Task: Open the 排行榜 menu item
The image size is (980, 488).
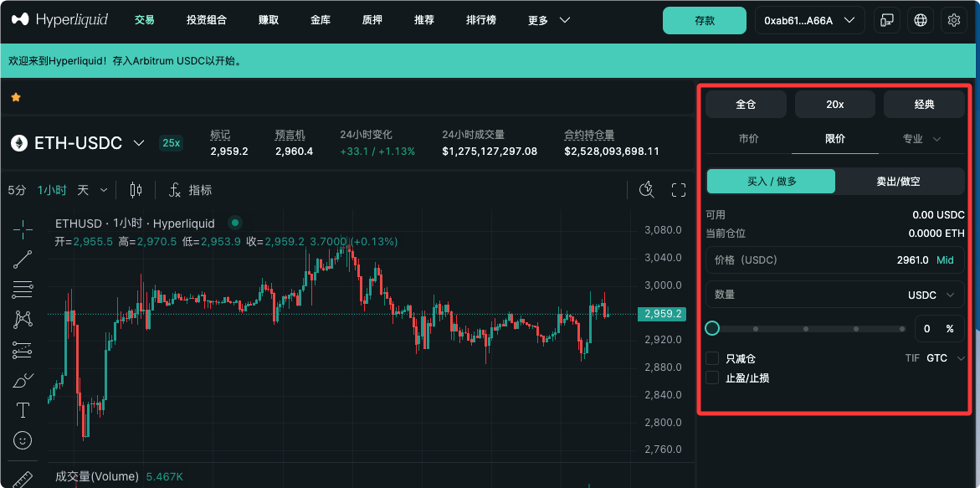Action: [x=481, y=19]
